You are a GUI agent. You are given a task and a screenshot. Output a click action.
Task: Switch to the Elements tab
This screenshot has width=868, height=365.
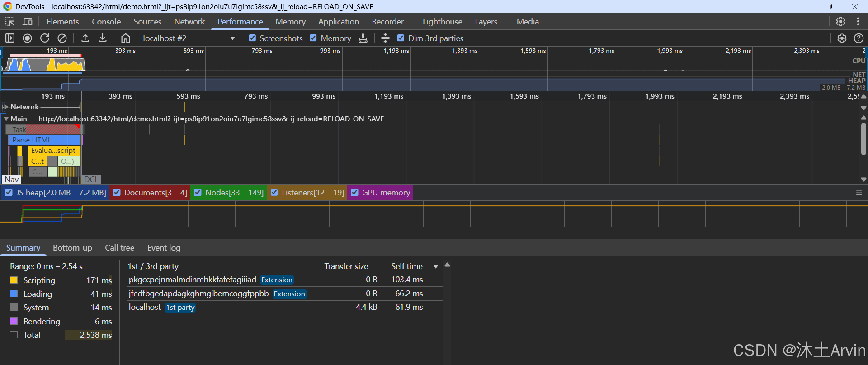[x=63, y=22]
